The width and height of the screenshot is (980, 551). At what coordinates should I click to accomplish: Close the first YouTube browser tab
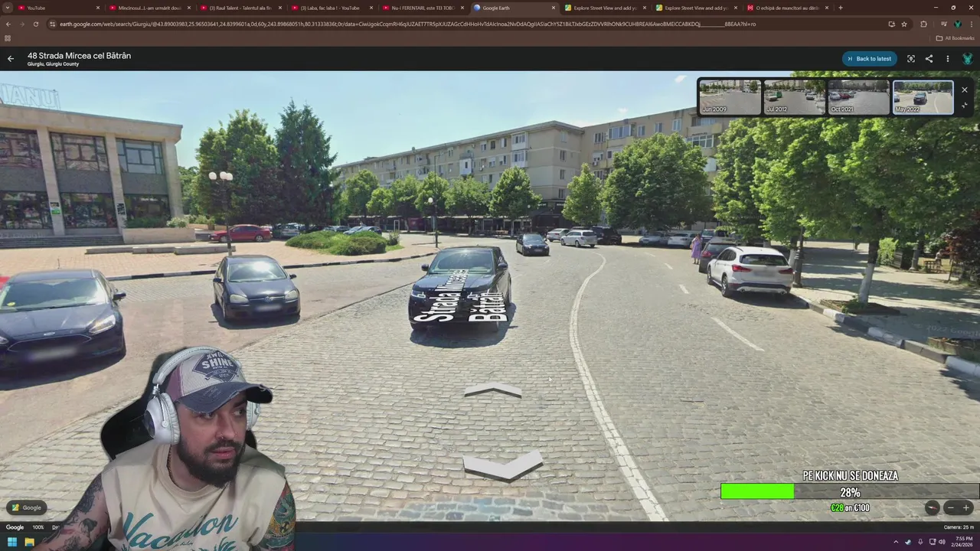(x=98, y=8)
